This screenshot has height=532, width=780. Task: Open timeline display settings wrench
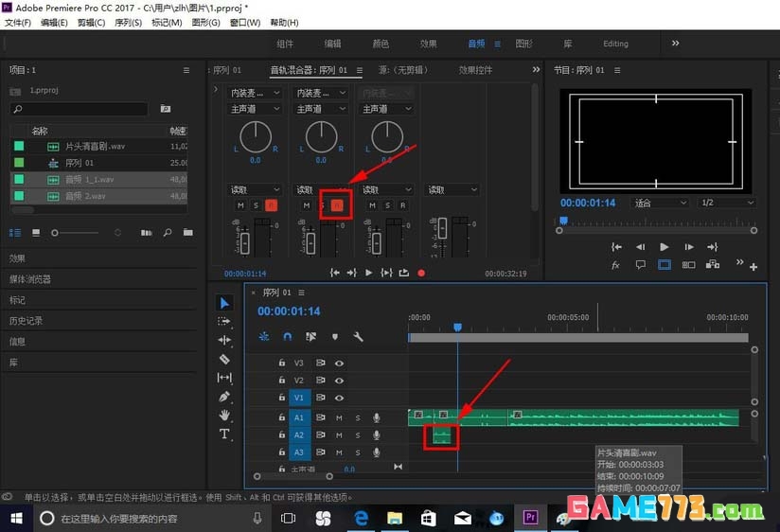358,337
